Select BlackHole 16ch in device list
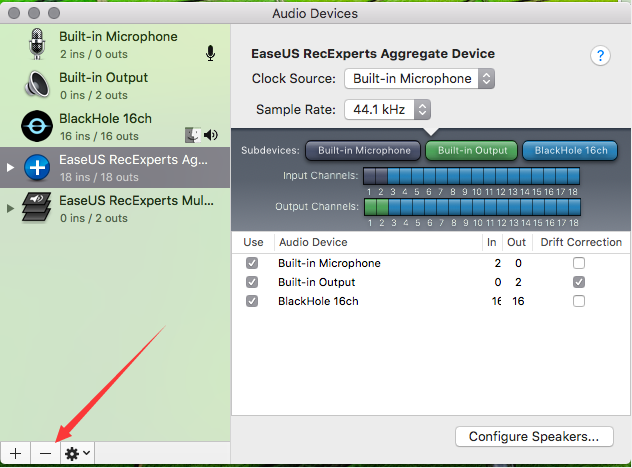 tap(115, 127)
